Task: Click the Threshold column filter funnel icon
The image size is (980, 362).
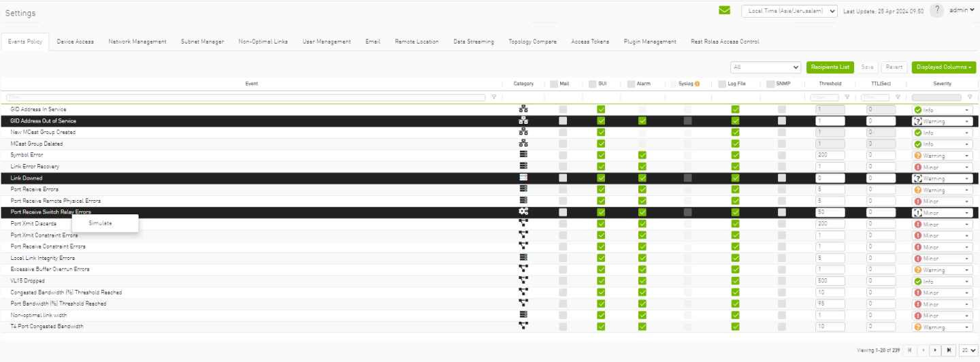Action: click(847, 97)
